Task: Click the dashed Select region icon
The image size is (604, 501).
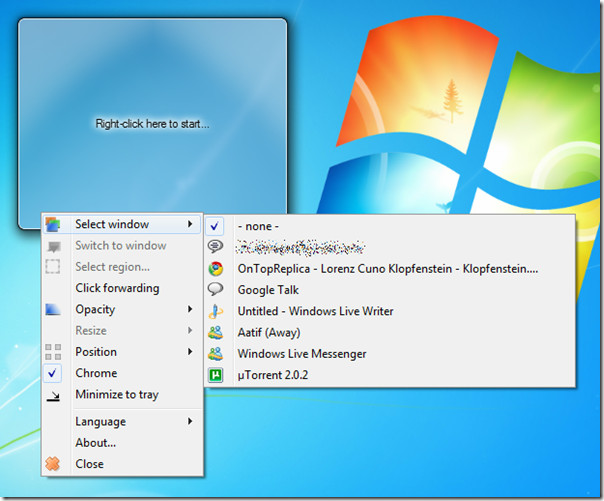Action: point(53,266)
